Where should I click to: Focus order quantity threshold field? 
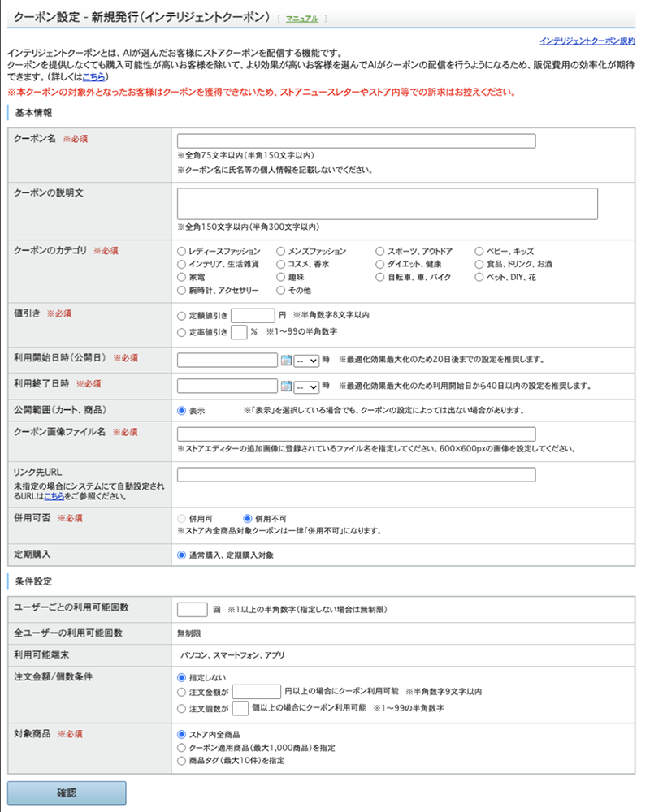coord(240,708)
